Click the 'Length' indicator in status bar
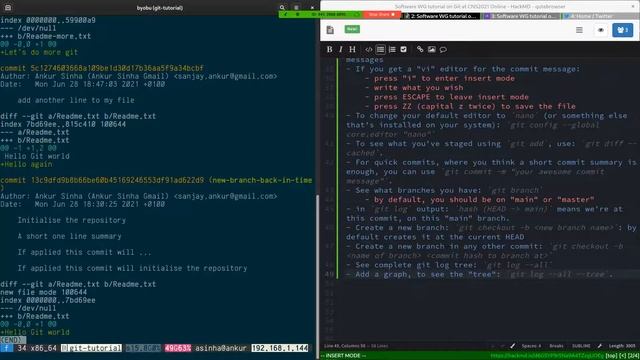 pos(622,346)
